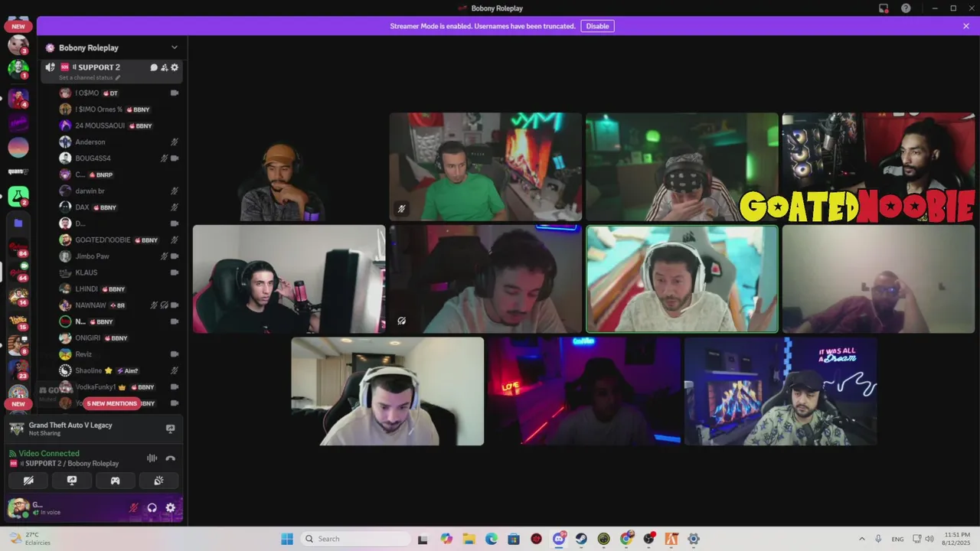Disable Streamer Mode
The width and height of the screenshot is (980, 551).
tap(597, 26)
